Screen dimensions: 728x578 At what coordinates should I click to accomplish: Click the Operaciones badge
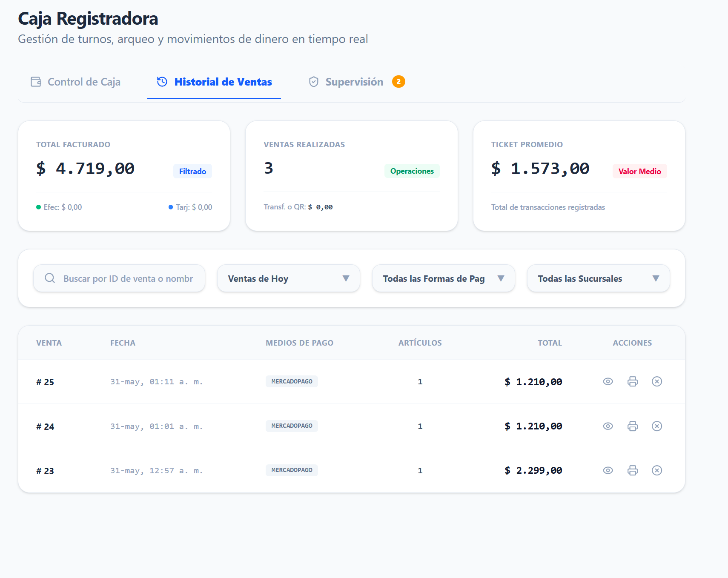point(412,171)
